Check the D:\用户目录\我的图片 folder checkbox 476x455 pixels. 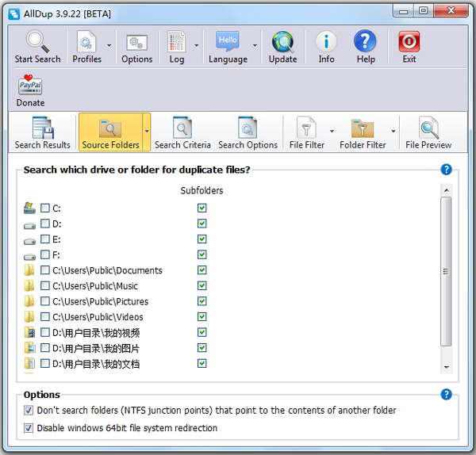pyautogui.click(x=45, y=348)
